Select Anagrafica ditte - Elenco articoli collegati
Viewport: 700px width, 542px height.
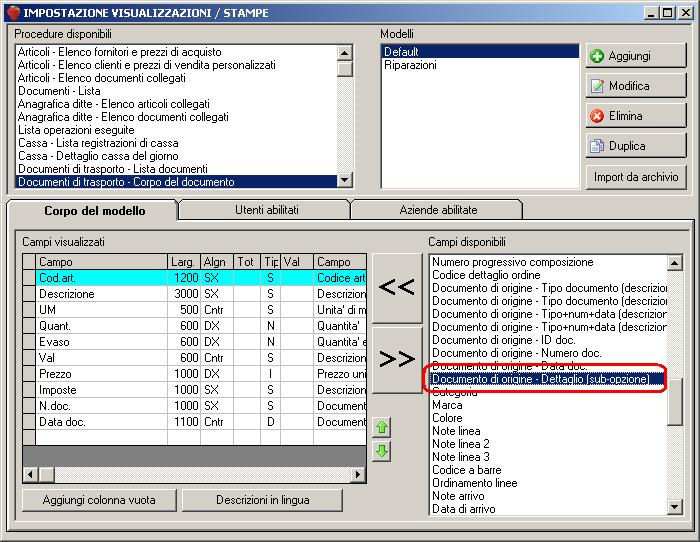point(176,104)
